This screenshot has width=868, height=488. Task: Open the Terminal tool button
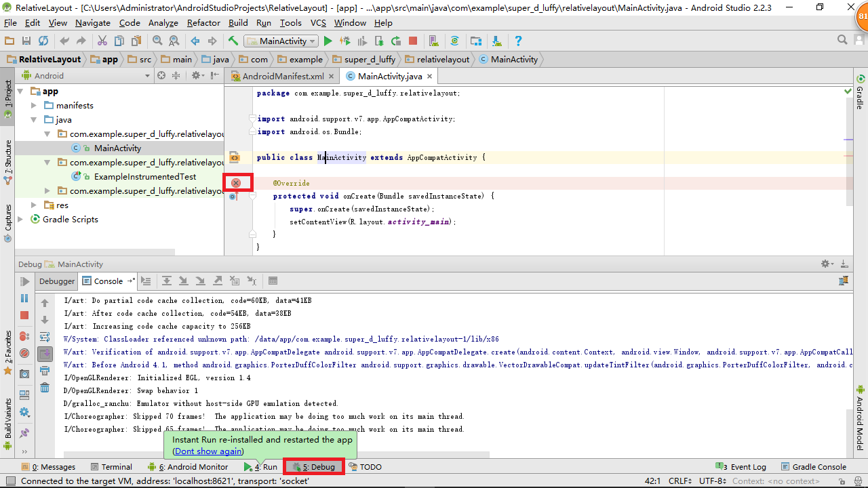click(x=110, y=467)
